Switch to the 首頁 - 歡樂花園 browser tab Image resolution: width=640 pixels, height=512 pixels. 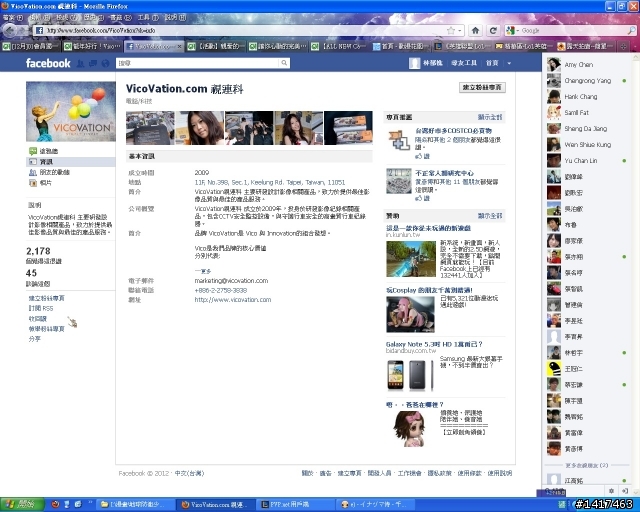click(x=401, y=47)
